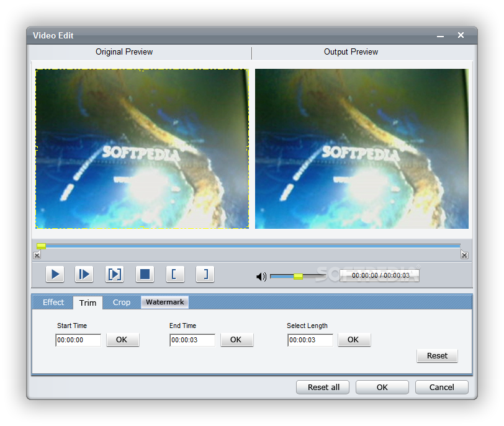504x426 pixels.
Task: Select the Trim tab
Action: (x=88, y=303)
